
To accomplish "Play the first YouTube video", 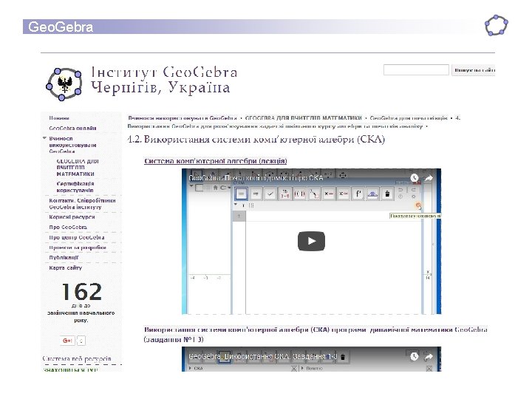I will pos(311,241).
